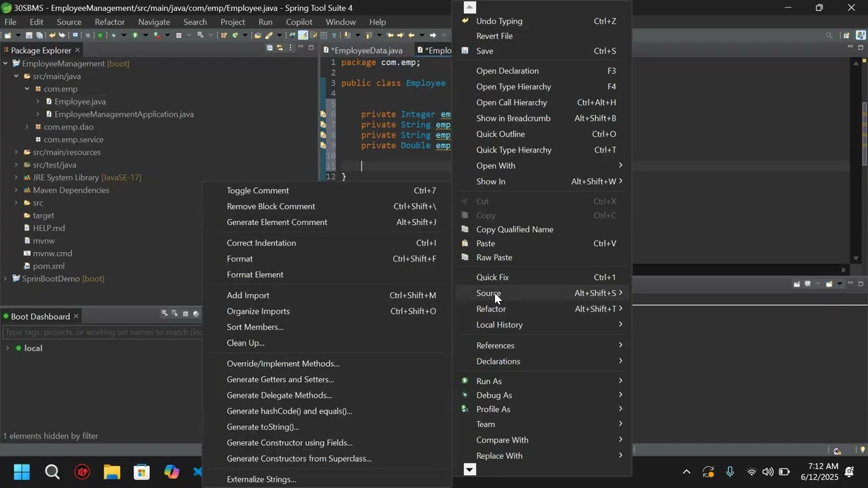Maximize the Package Explorer view
Viewport: 868px width, 488px height.
tap(311, 48)
